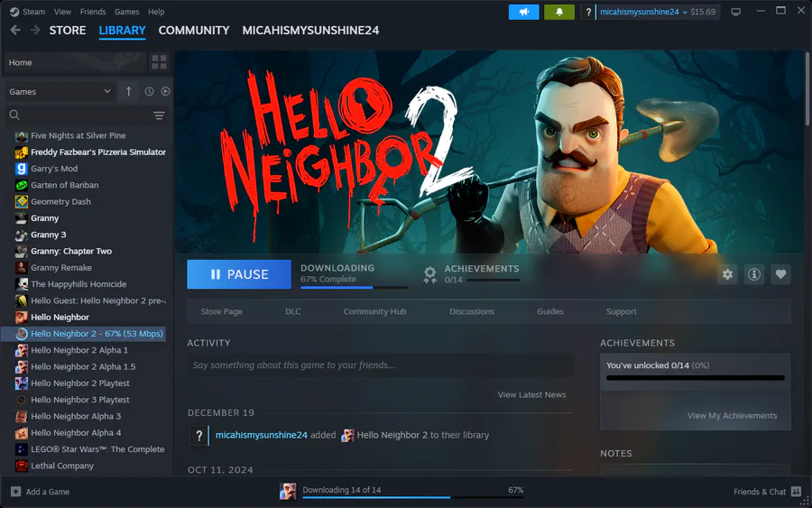The width and height of the screenshot is (812, 508).
Task: Click Home in the sidebar
Action: 75,62
